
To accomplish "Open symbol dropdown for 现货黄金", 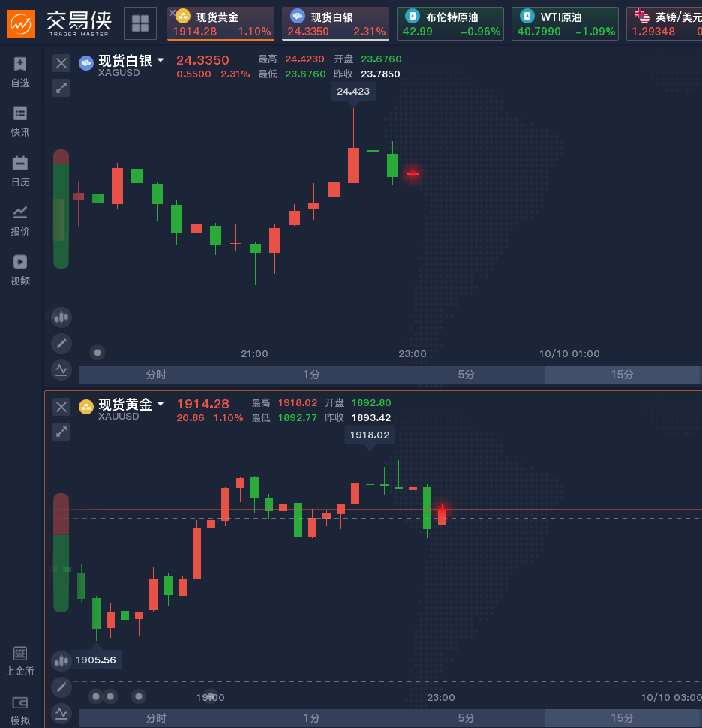I will [x=160, y=404].
